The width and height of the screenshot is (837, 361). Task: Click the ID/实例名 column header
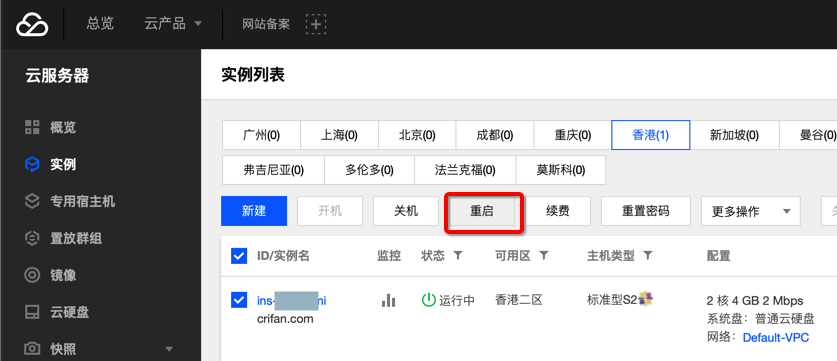283,256
